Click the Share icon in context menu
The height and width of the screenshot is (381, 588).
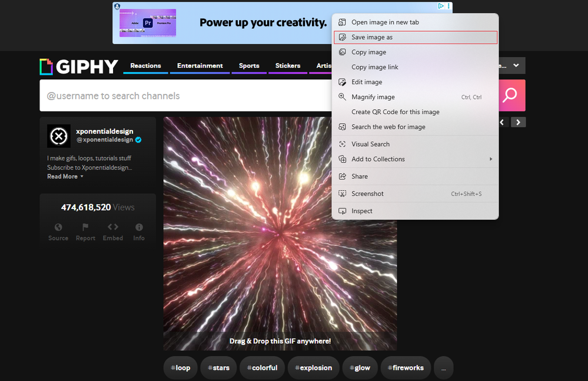pyautogui.click(x=343, y=176)
